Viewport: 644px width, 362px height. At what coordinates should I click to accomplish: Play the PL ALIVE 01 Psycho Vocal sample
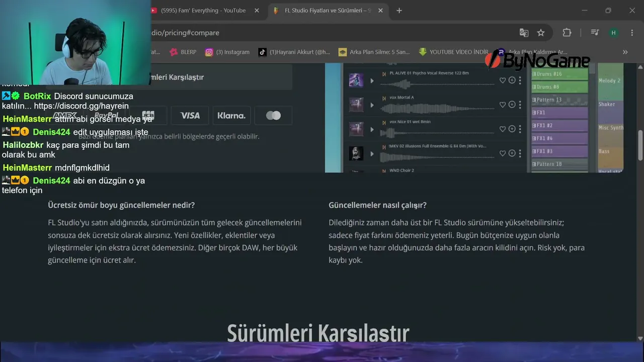[372, 80]
